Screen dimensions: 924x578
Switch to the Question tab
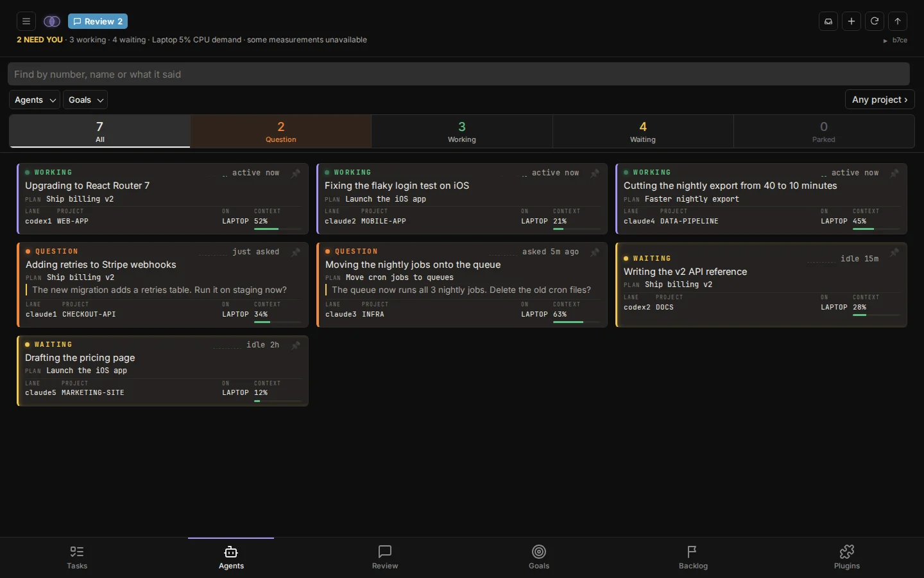[281, 132]
